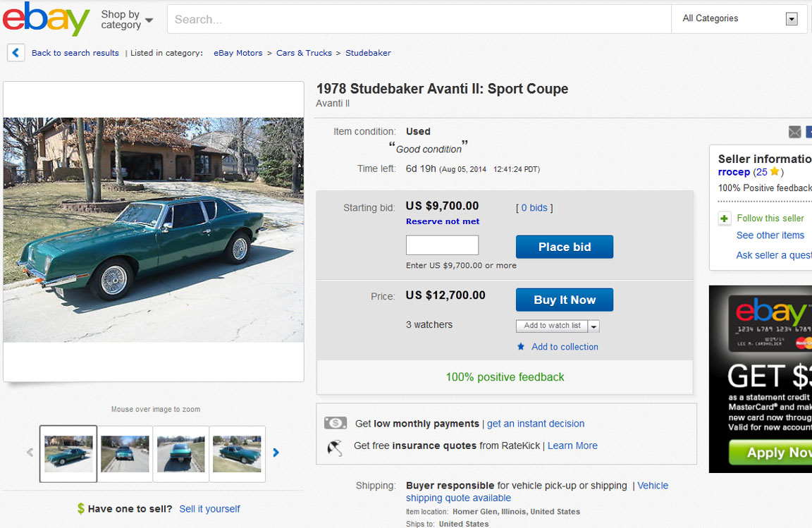Click the Sell it yourself link

(209, 509)
